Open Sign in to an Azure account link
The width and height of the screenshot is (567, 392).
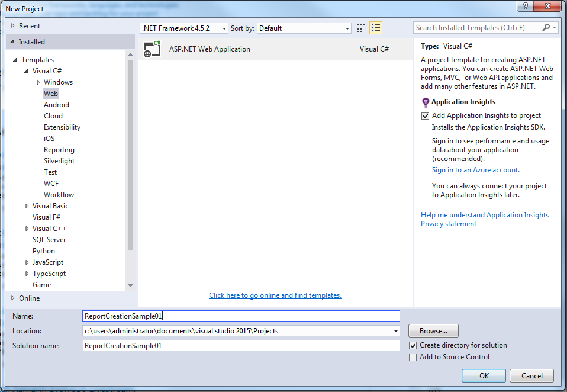(x=475, y=170)
